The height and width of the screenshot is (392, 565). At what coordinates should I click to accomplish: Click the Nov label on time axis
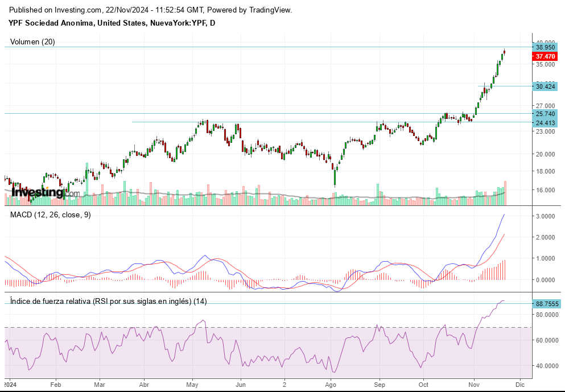tap(473, 384)
